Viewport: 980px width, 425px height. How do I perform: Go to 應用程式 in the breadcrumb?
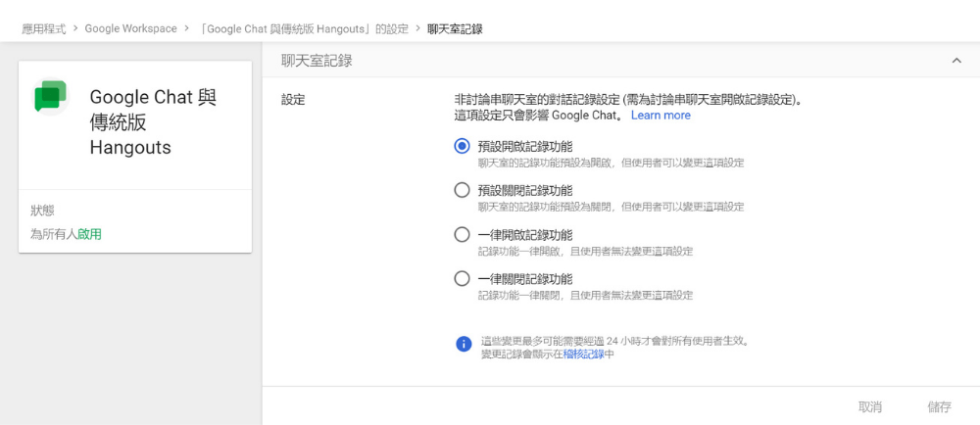pos(44,28)
